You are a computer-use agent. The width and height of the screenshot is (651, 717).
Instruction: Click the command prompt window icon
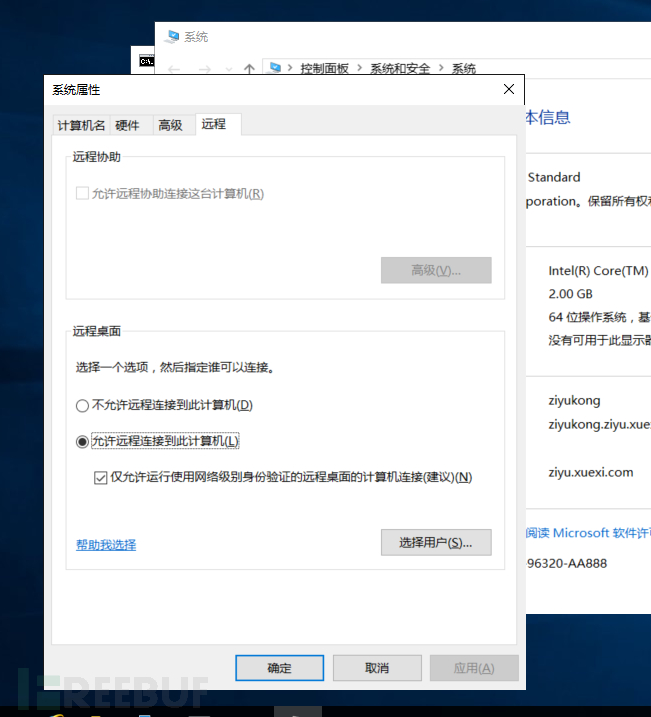click(147, 61)
